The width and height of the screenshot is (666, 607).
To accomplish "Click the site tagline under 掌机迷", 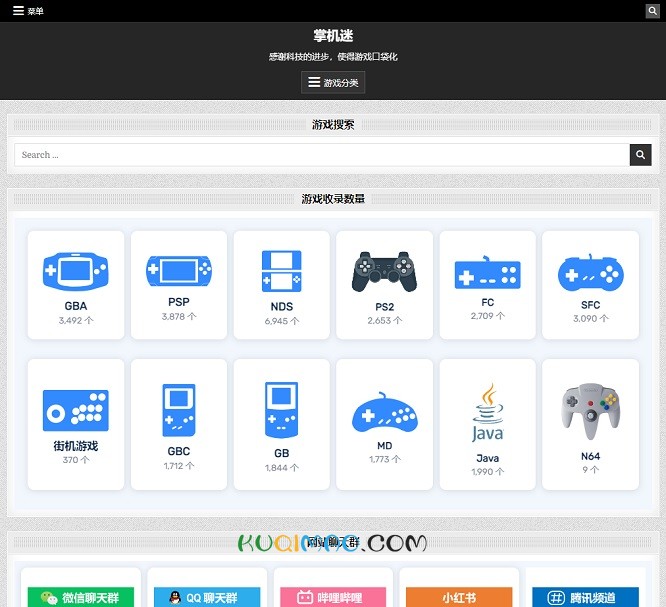I will click(333, 56).
